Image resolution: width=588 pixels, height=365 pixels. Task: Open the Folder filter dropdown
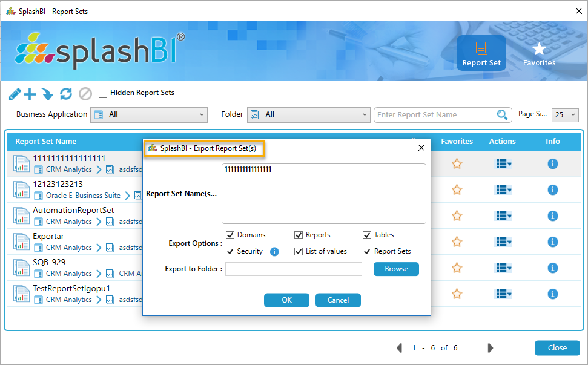[x=308, y=114]
